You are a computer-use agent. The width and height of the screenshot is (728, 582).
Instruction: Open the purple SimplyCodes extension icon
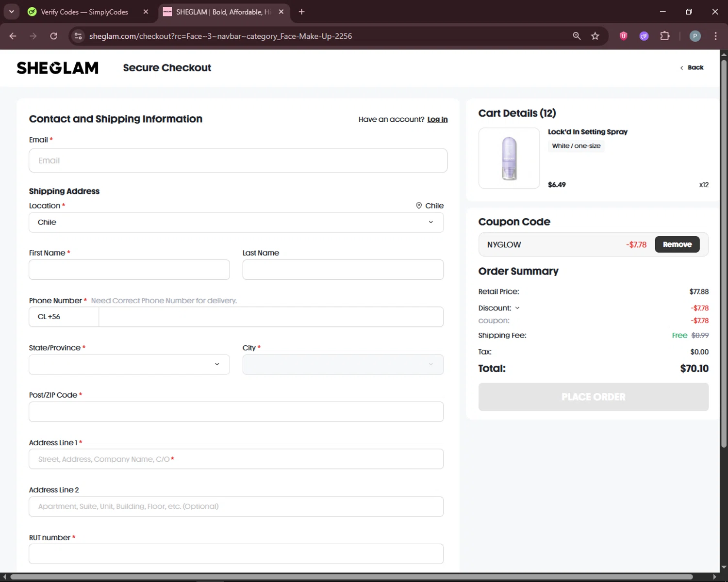[x=644, y=36]
